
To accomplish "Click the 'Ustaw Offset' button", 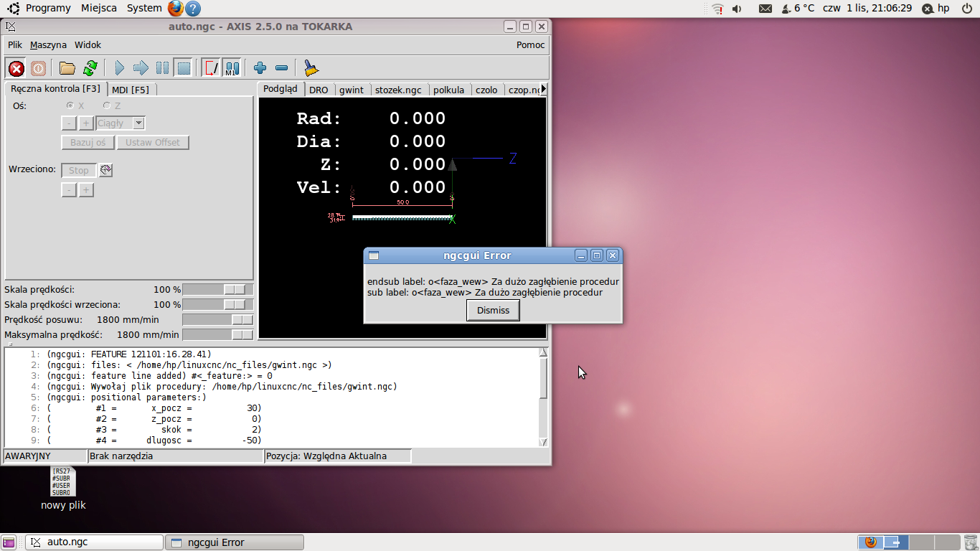I will pos(153,142).
